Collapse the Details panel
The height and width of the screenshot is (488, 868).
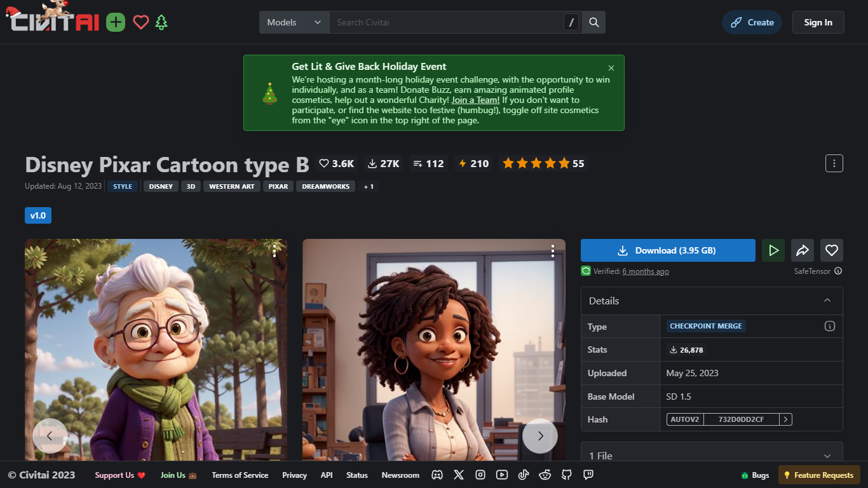pyautogui.click(x=827, y=301)
